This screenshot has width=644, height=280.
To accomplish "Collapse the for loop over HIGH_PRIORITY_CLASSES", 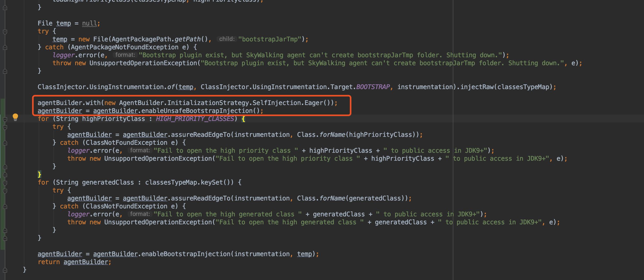I will click(5, 119).
